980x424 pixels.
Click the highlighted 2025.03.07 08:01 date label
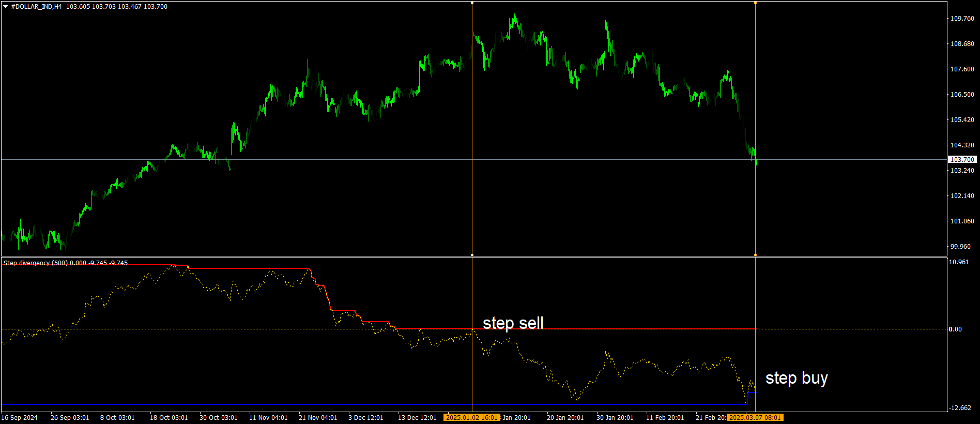pos(755,417)
